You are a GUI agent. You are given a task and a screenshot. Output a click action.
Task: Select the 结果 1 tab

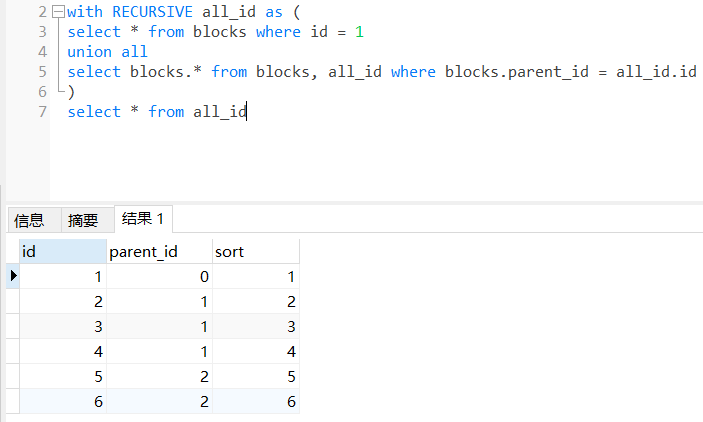pos(144,219)
